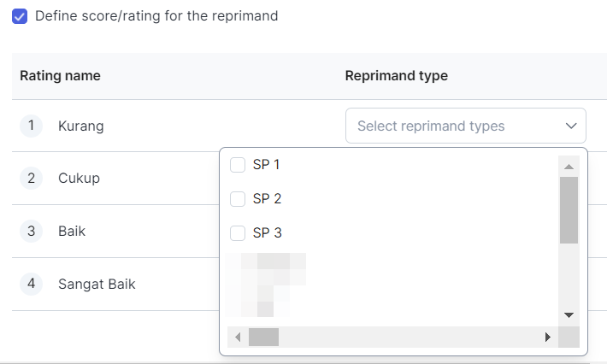Select the SP 3 checkbox
607x364 pixels.
point(239,233)
